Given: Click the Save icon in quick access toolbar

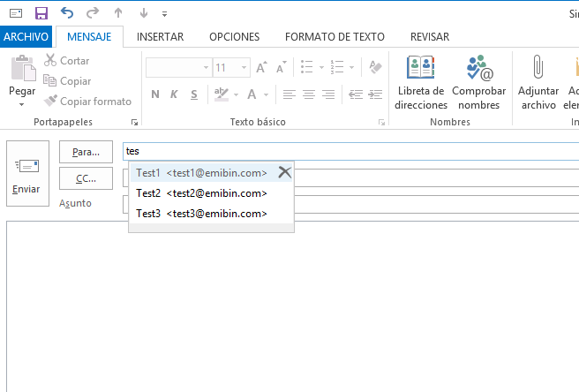Looking at the screenshot, I should (x=41, y=13).
